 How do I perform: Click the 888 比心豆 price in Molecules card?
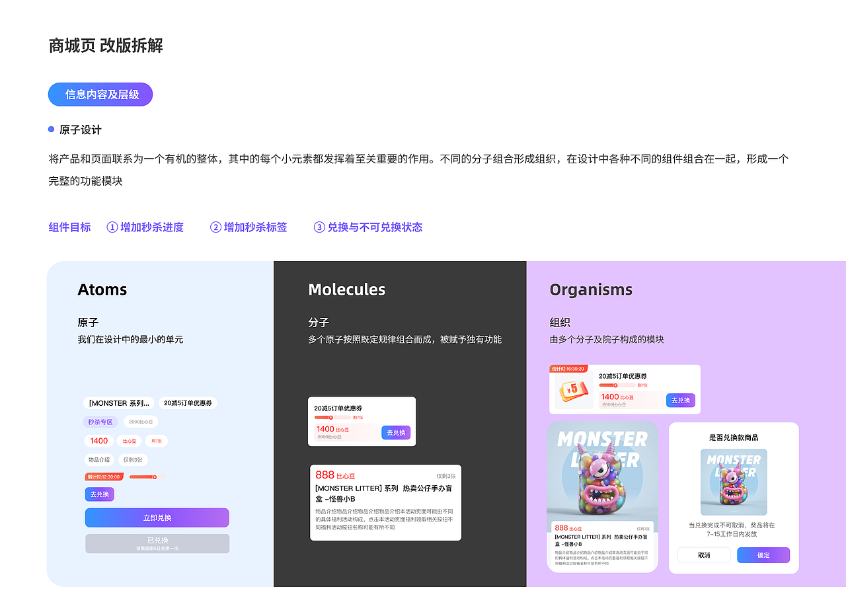335,475
